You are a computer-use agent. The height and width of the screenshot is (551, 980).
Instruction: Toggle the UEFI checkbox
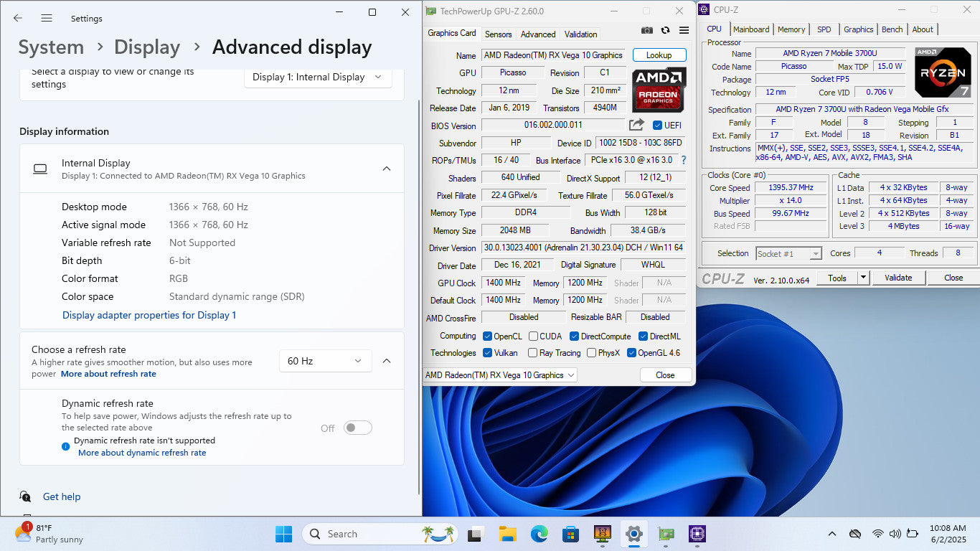(x=658, y=126)
